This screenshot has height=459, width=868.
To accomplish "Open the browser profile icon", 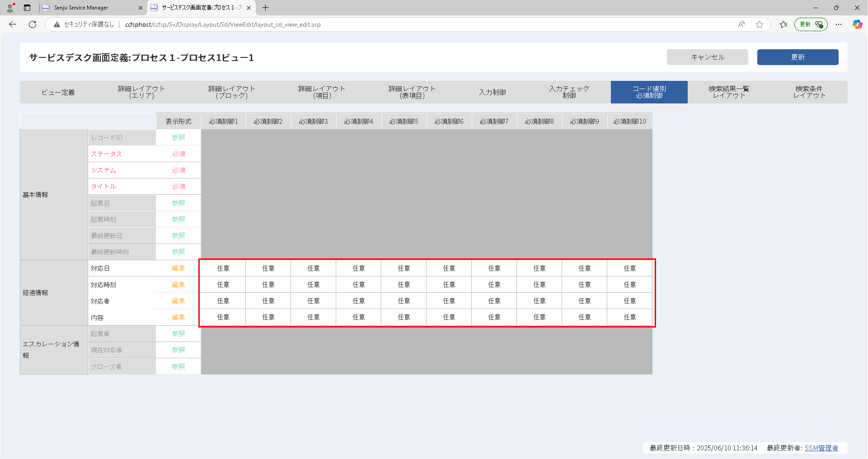I will (10, 8).
